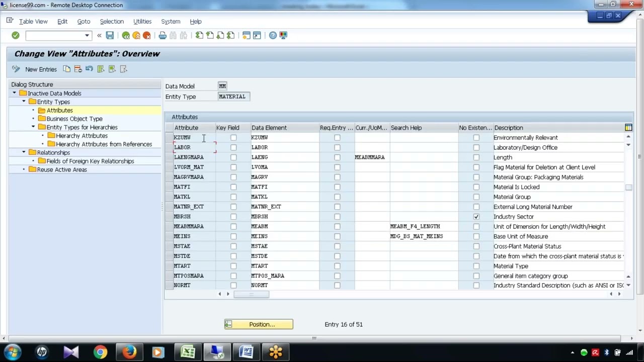Click the green Back arrow icon

126,35
